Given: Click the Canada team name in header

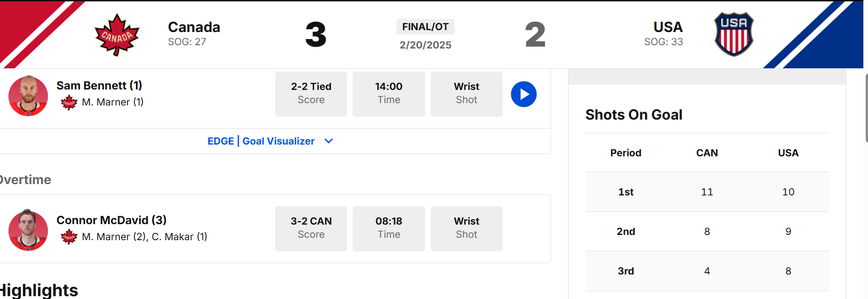Looking at the screenshot, I should click(x=194, y=27).
